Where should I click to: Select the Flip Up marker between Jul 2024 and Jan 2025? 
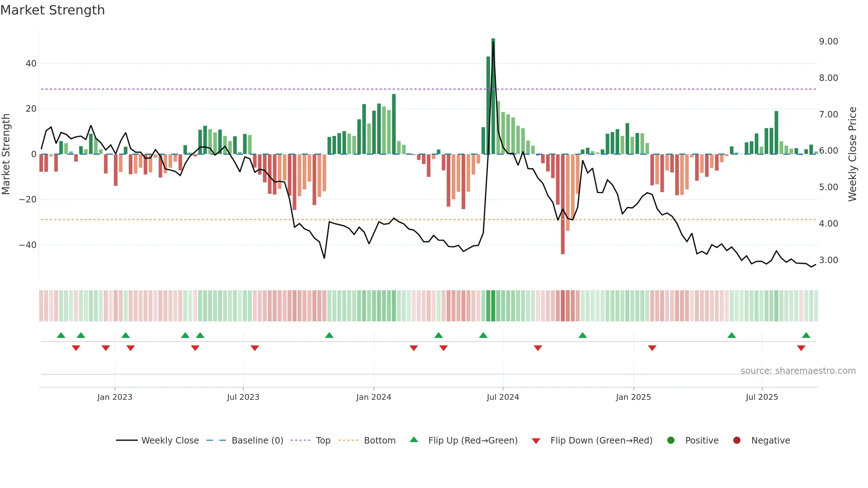(583, 335)
